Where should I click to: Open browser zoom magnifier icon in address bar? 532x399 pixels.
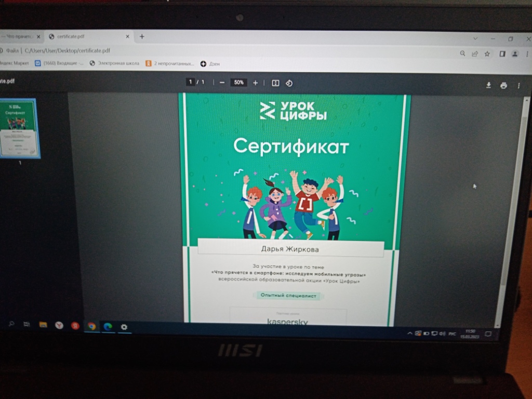462,54
